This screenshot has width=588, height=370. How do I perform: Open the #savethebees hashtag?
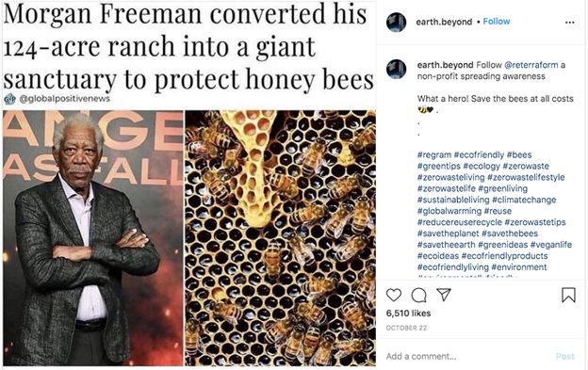pyautogui.click(x=510, y=233)
